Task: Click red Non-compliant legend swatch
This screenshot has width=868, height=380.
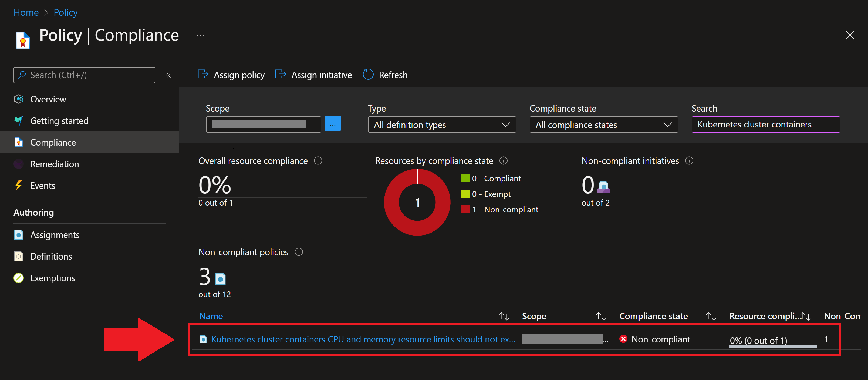Action: [x=465, y=209]
